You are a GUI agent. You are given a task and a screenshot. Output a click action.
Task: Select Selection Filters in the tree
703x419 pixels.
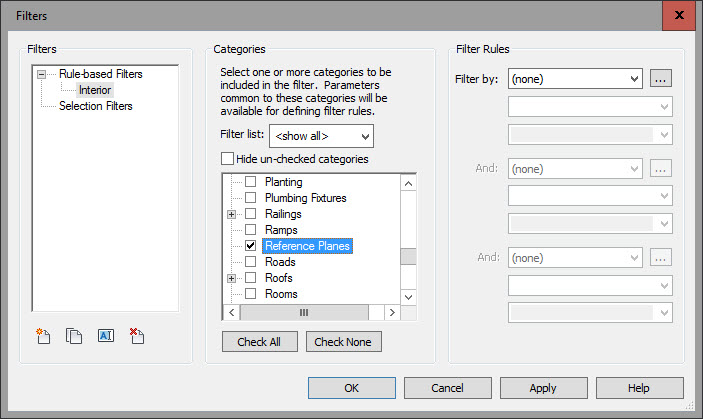click(95, 106)
